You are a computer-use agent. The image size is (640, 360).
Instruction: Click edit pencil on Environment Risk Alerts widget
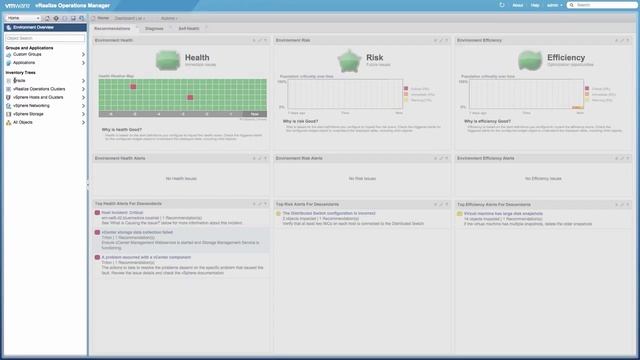441,158
